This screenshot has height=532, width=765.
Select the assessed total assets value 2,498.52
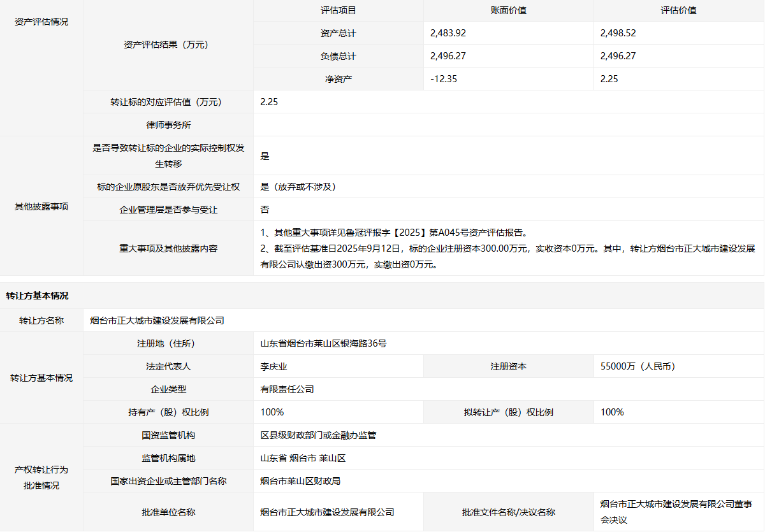(x=623, y=33)
